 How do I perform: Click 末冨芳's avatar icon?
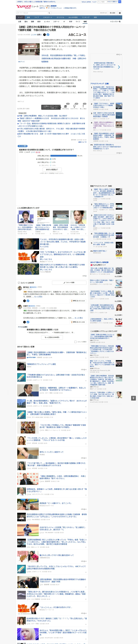[x=20, y=307]
